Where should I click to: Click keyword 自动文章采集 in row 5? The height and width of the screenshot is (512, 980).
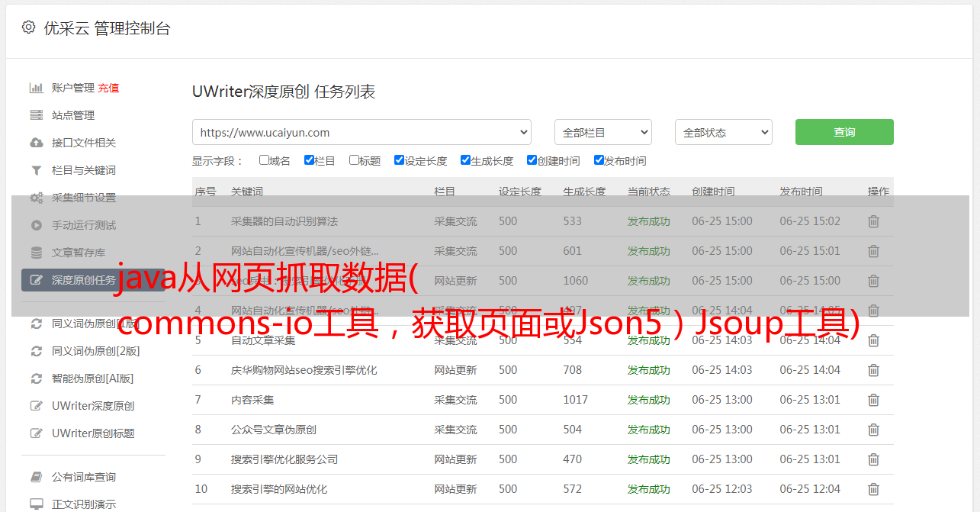(263, 340)
